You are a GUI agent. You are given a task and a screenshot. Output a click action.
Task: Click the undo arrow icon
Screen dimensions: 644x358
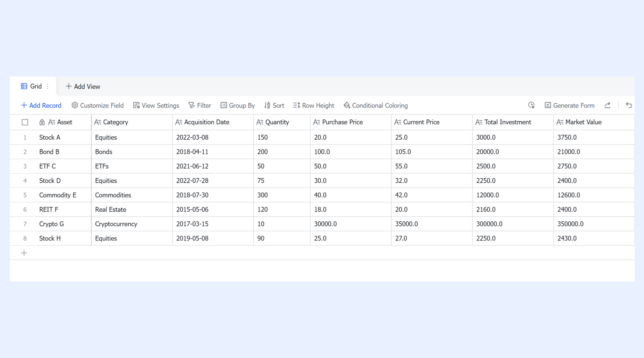click(629, 105)
